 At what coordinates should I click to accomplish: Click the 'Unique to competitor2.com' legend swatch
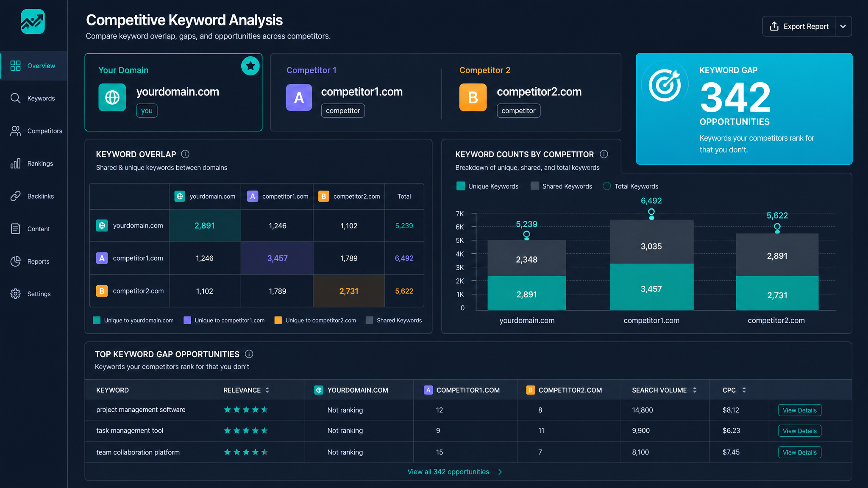[278, 320]
